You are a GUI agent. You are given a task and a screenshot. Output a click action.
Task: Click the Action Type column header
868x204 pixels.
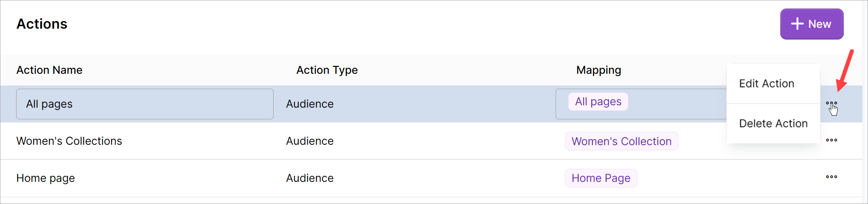(x=327, y=70)
